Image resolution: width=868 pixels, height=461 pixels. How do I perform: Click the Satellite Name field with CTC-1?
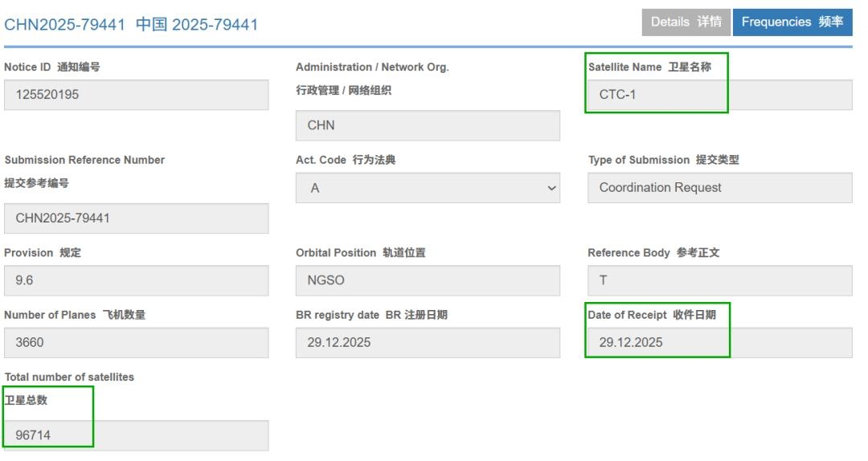(x=719, y=95)
